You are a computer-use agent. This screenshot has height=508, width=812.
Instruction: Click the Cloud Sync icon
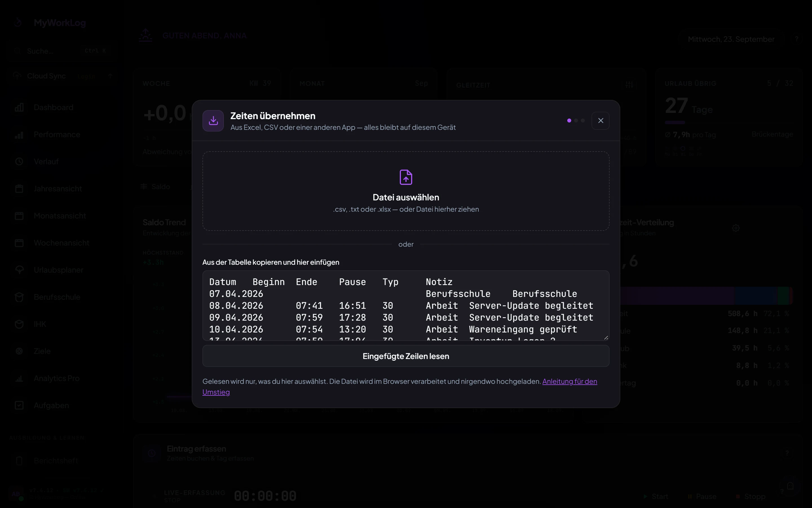point(17,76)
